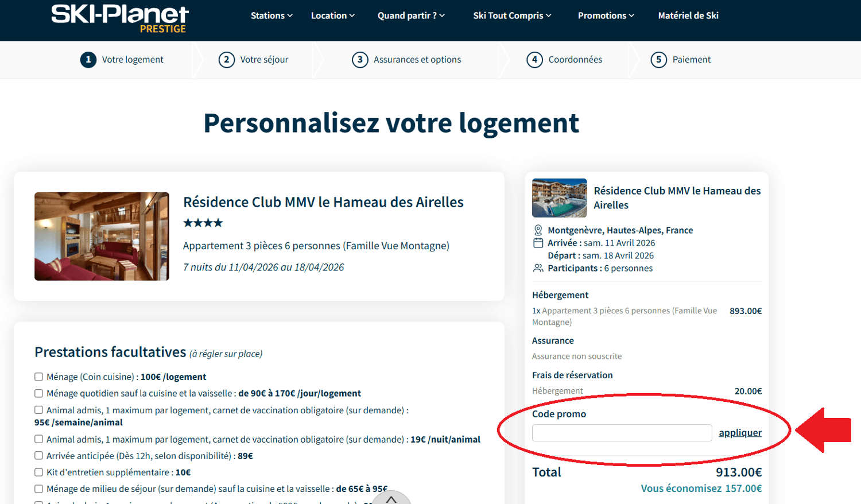Open the Matériel de Ski menu item

coord(688,15)
